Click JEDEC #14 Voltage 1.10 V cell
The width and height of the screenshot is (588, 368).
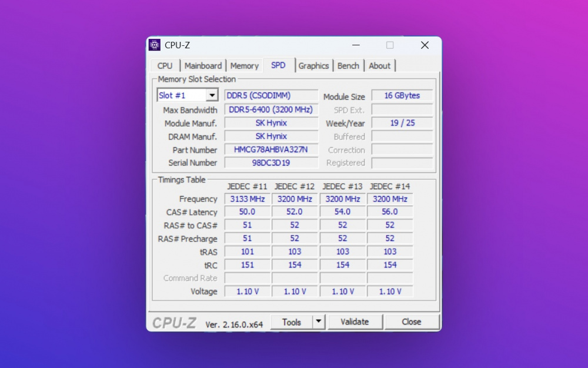pos(390,291)
